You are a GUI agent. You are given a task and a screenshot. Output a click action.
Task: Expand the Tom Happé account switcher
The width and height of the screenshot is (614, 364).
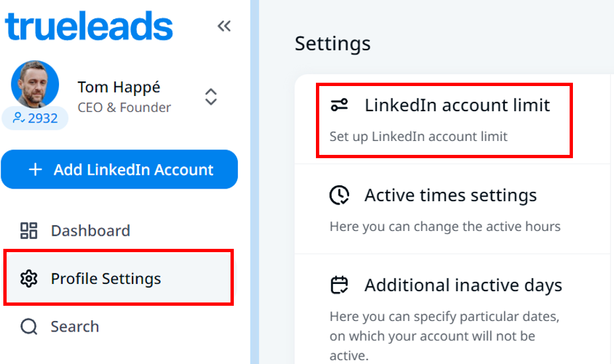click(211, 97)
